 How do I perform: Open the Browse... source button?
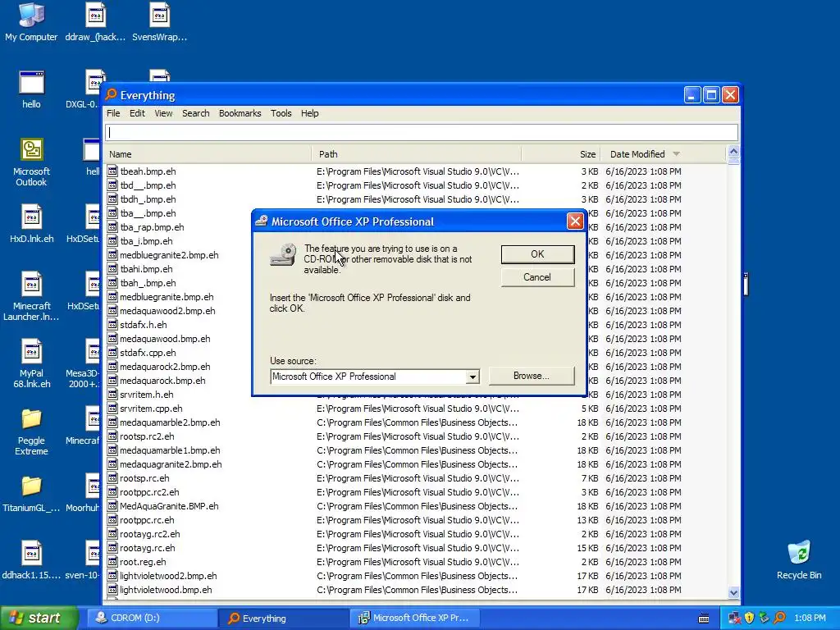[532, 376]
